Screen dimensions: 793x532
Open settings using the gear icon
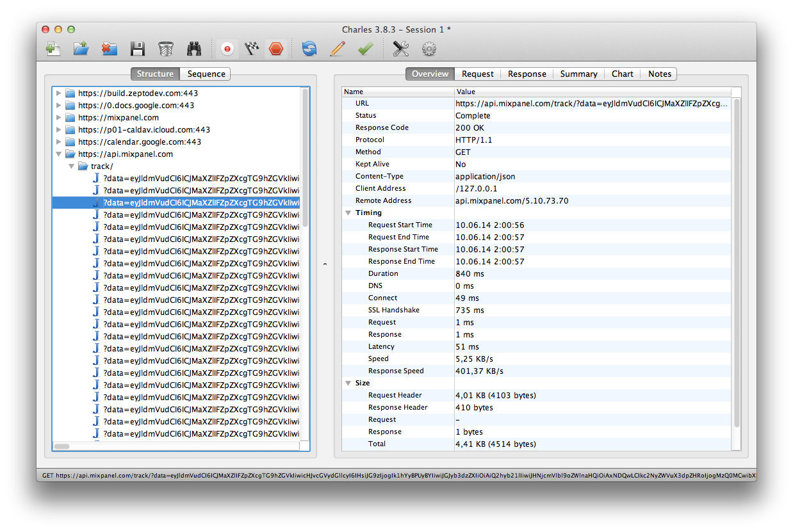click(x=429, y=49)
